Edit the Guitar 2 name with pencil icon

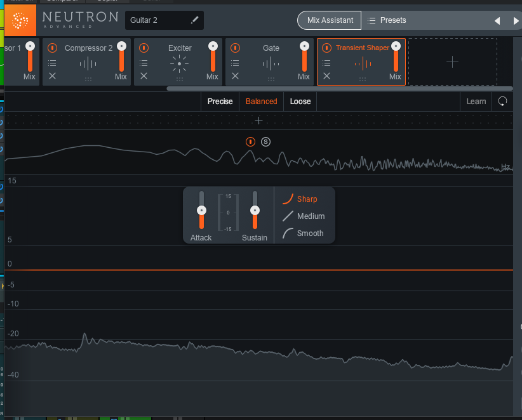click(194, 20)
